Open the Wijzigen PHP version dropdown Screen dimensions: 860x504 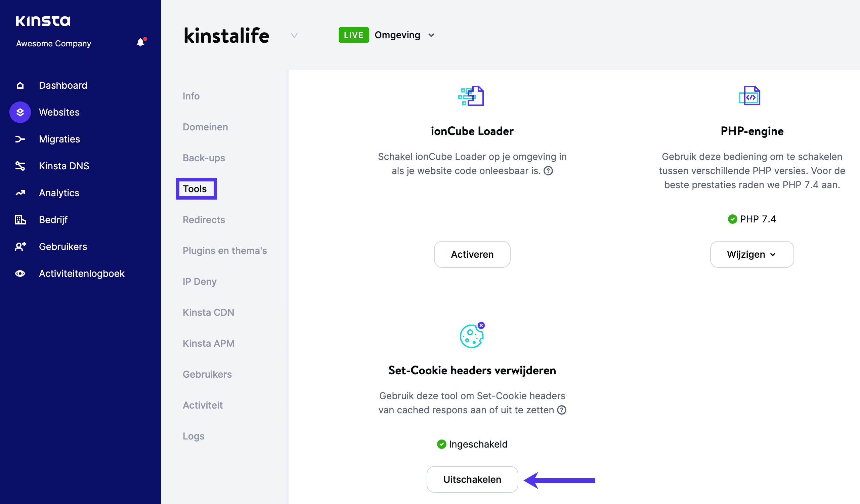click(x=751, y=255)
